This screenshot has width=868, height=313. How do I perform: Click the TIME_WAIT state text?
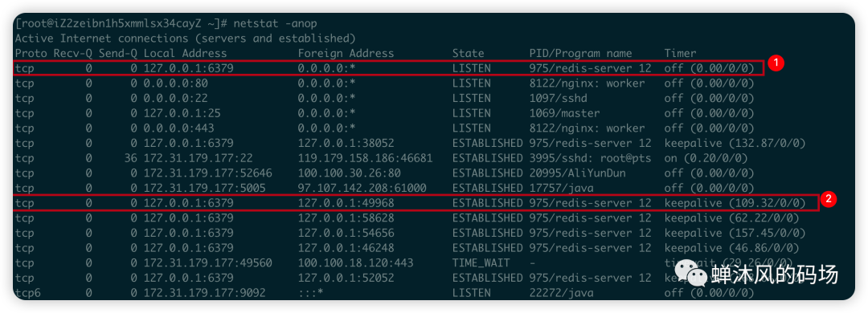click(481, 262)
